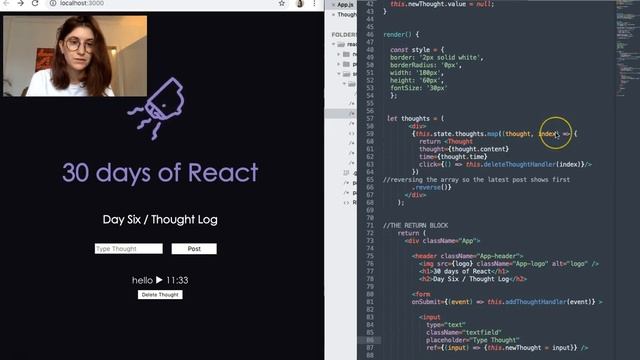The height and width of the screenshot is (360, 640).
Task: Go forward in the browser
Action: [x=20, y=3]
